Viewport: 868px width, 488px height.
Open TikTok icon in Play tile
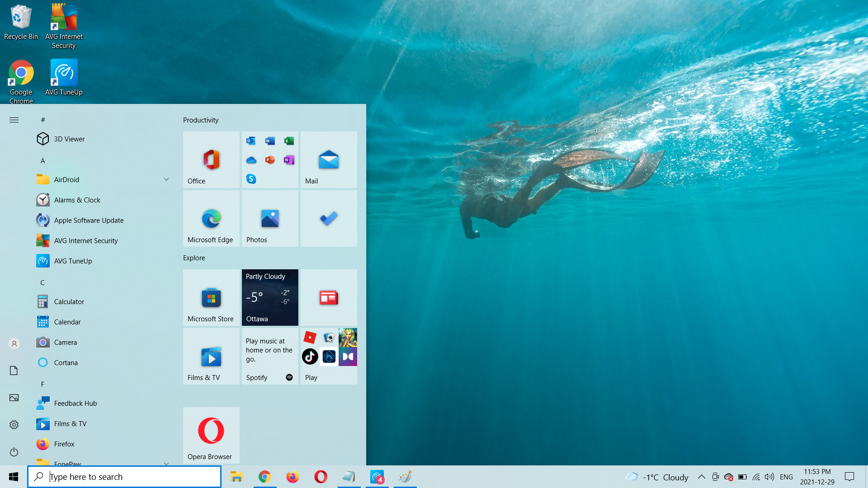(x=310, y=357)
